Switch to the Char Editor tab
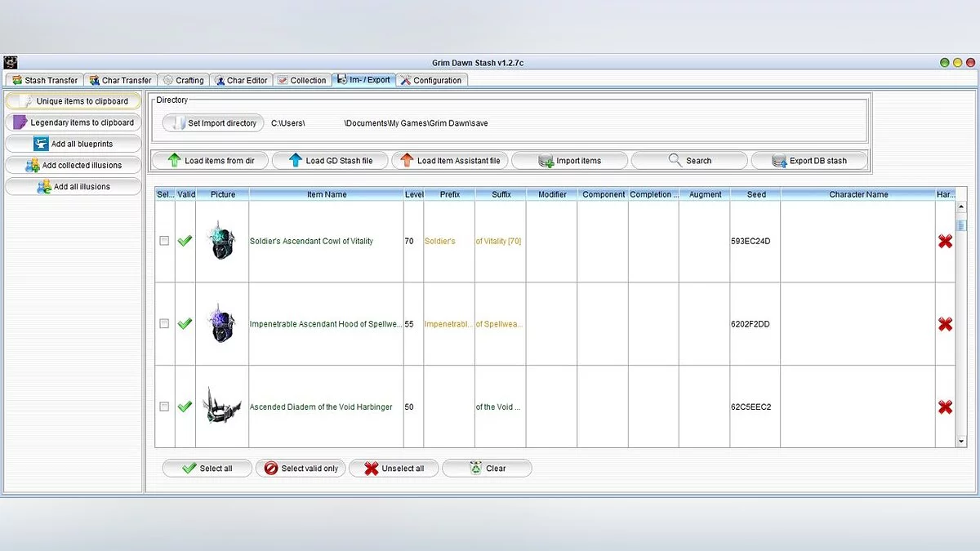The height and width of the screenshot is (551, 980). pos(241,80)
